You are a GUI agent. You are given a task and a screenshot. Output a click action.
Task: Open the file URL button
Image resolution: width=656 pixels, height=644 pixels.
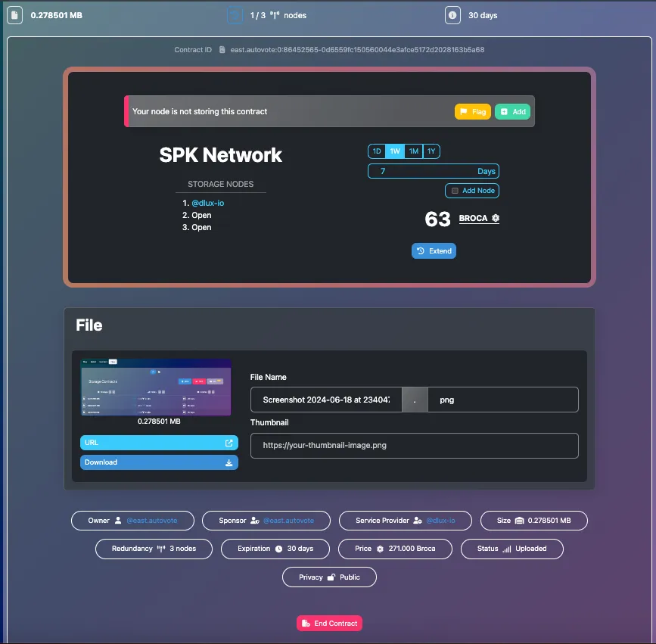(x=159, y=443)
